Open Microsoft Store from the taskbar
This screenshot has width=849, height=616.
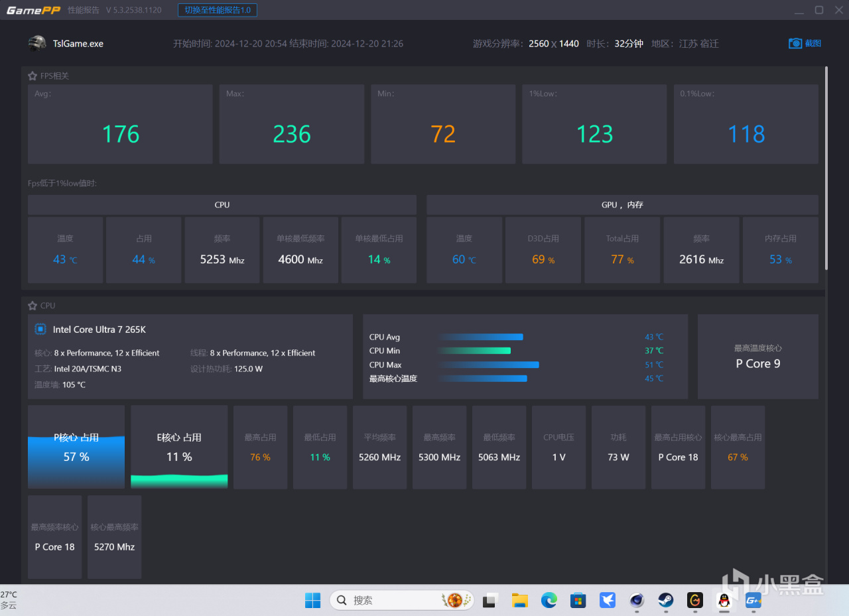point(578,600)
